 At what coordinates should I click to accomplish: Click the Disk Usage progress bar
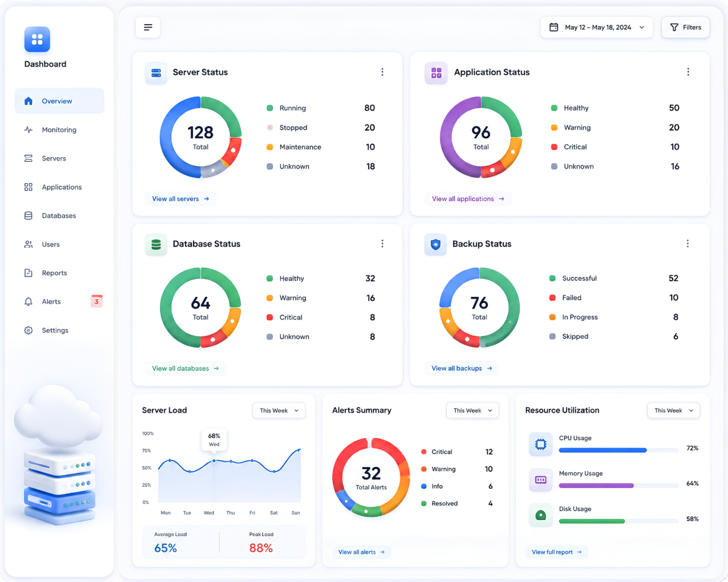(619, 521)
